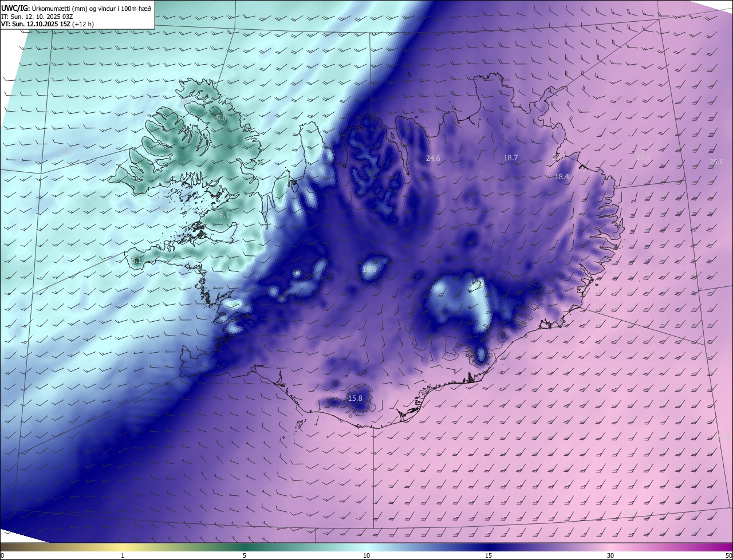Click the 15 tick on the color scale
733x560 pixels.
488,555
